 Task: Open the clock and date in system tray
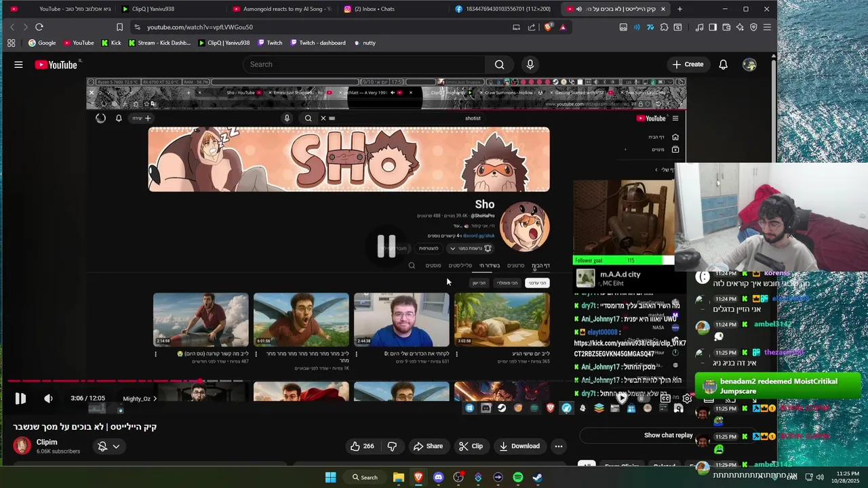[x=848, y=477]
